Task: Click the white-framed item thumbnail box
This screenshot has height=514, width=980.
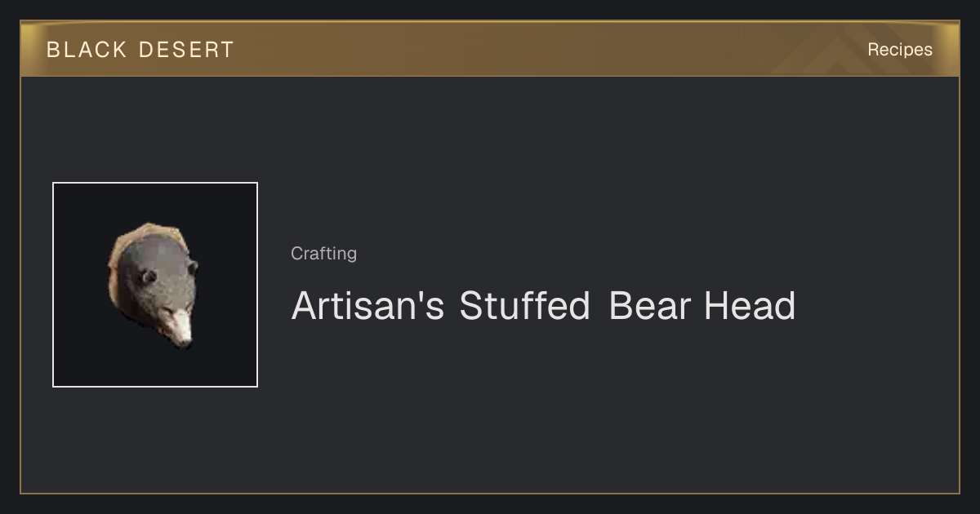Action: point(155,285)
